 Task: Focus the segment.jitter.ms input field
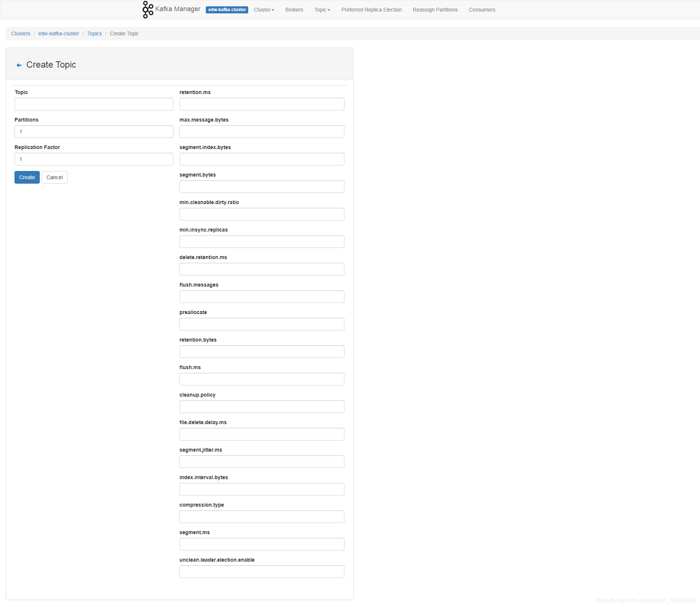click(262, 462)
